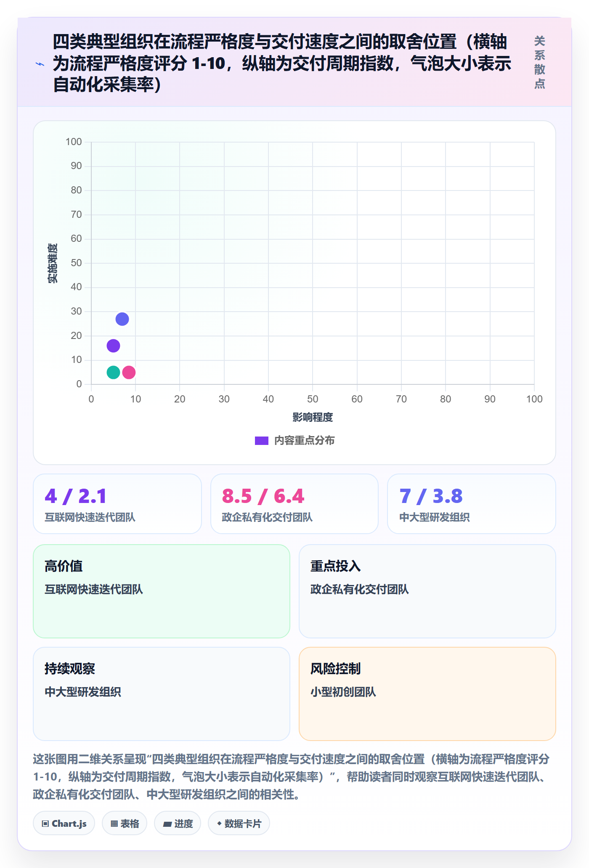Click the 关系散点 tag in the header
Viewport: 589px width, 868px height.
539,62
